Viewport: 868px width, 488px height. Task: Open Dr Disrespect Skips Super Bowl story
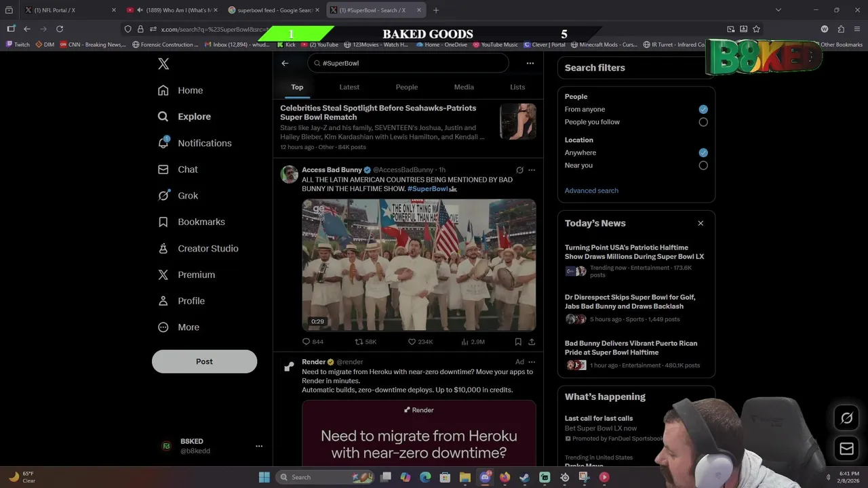(630, 302)
